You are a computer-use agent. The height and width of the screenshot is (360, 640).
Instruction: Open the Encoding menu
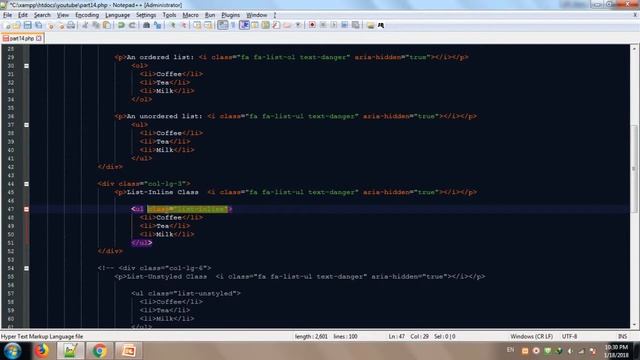87,15
